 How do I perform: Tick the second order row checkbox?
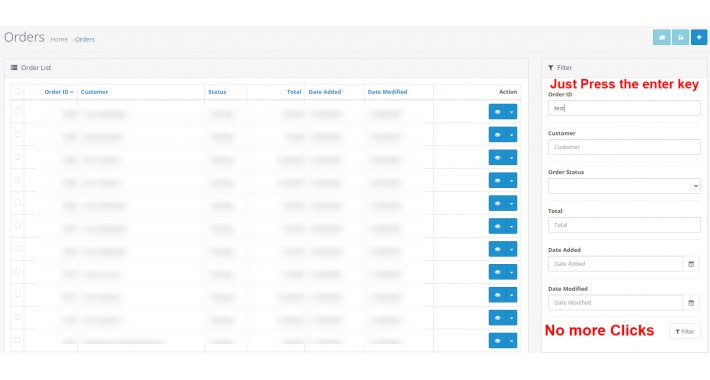(x=17, y=134)
